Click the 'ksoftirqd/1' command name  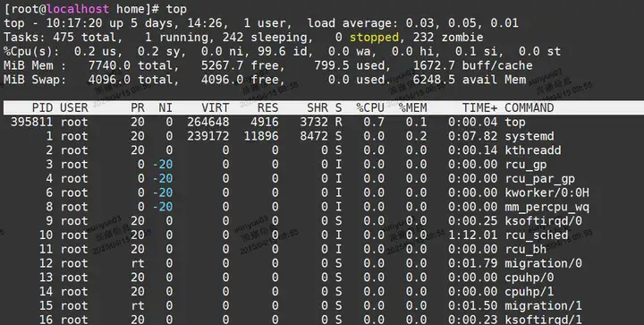point(543,320)
